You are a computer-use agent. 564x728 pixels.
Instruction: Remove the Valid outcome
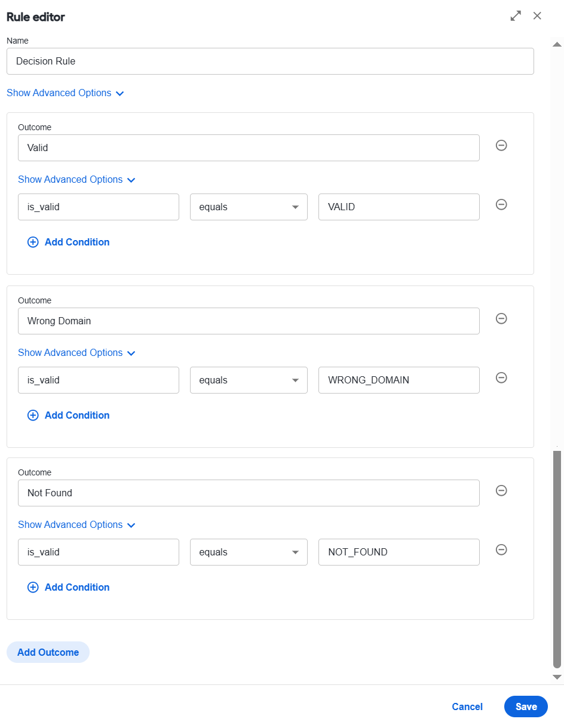pos(502,145)
